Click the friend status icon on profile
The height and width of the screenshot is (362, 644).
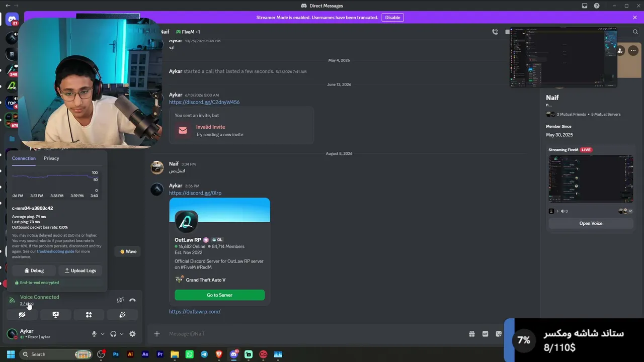point(620,50)
